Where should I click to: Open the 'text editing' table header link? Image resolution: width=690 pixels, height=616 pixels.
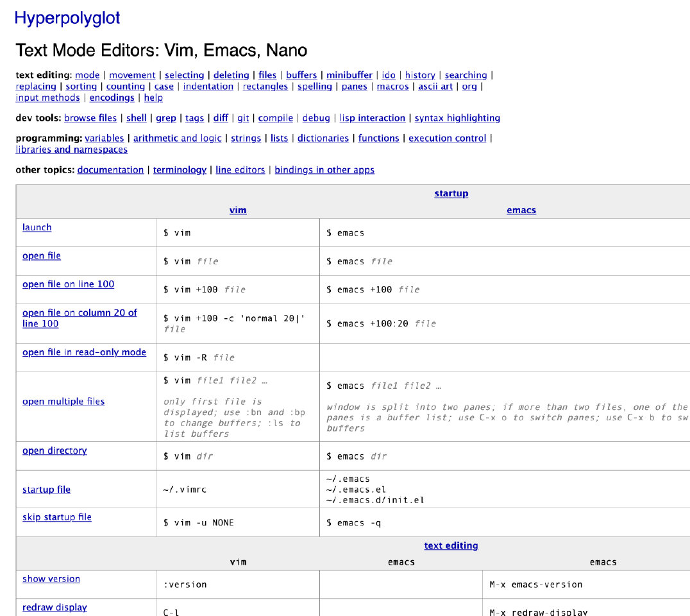click(451, 545)
